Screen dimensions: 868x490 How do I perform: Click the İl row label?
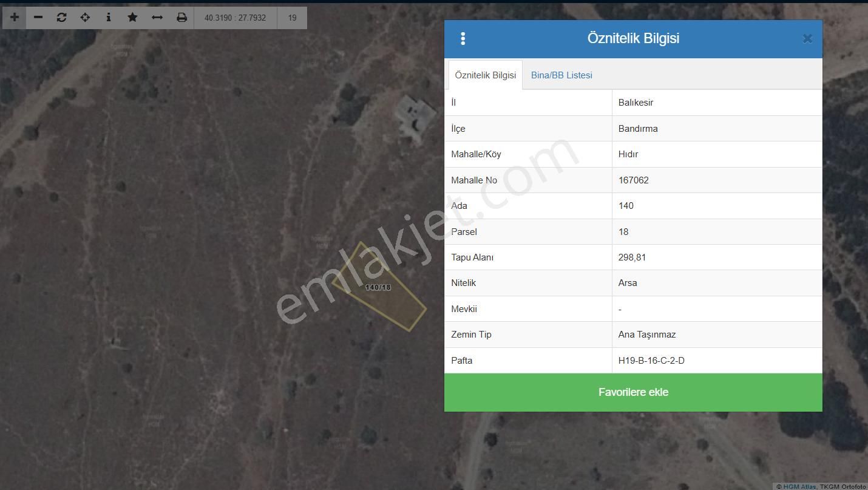click(453, 103)
